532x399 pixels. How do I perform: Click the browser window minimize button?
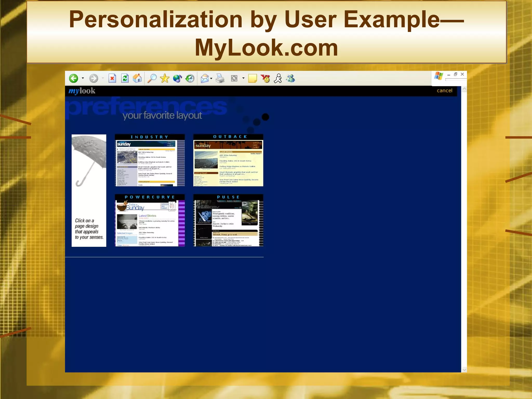(x=449, y=75)
